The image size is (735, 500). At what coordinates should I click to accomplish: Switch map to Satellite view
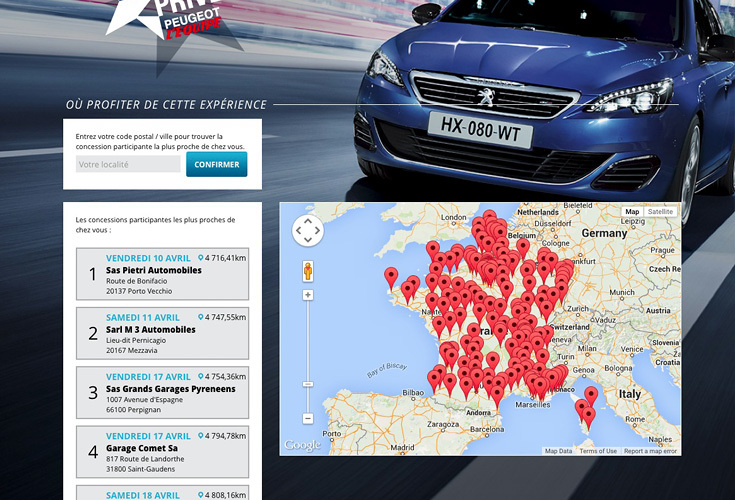coord(660,211)
